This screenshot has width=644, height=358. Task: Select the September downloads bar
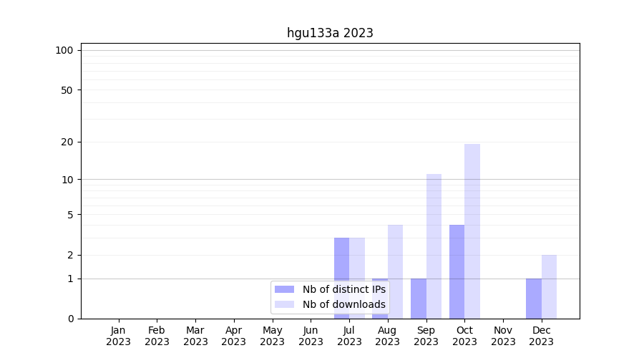434,246
